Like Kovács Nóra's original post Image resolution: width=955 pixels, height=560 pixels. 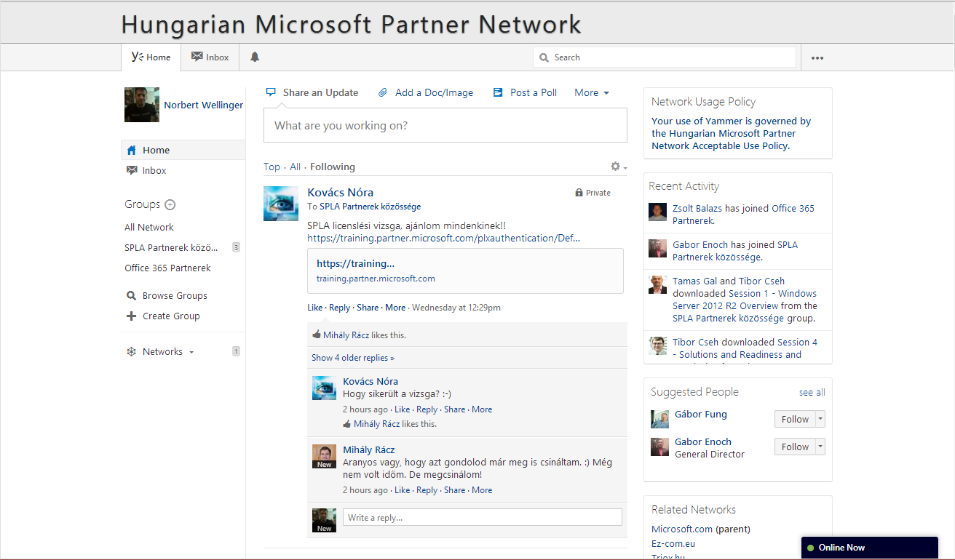tap(314, 308)
